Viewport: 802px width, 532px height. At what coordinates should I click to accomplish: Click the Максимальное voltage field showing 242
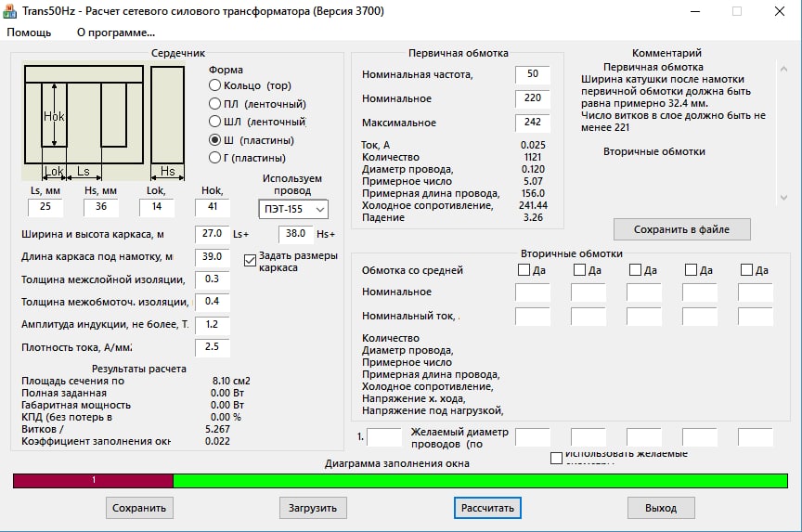533,123
